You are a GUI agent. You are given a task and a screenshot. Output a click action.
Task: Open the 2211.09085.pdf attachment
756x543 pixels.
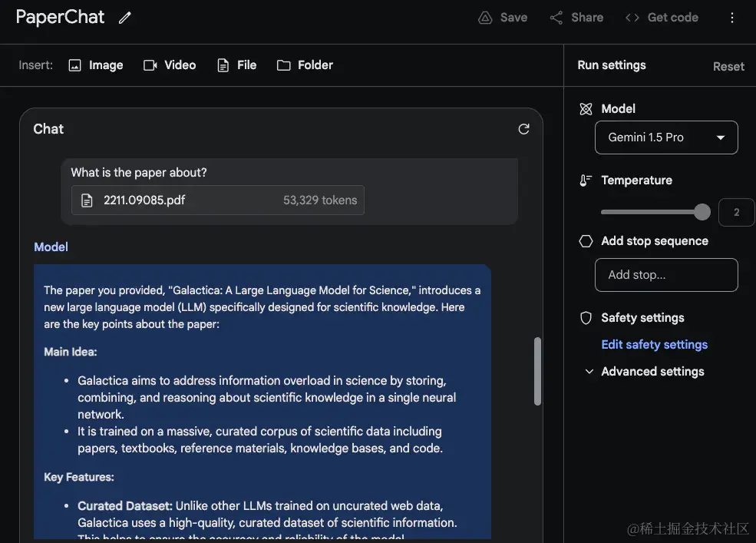pos(218,200)
